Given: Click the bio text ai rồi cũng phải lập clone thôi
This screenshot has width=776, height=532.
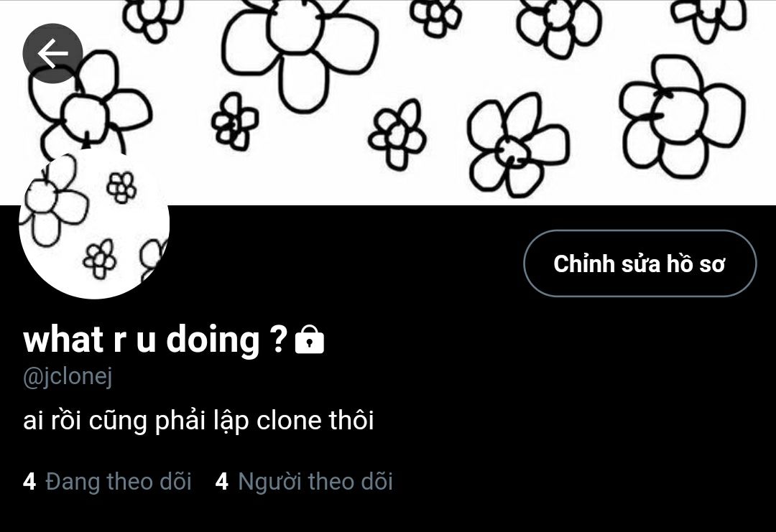Looking at the screenshot, I should (x=198, y=421).
